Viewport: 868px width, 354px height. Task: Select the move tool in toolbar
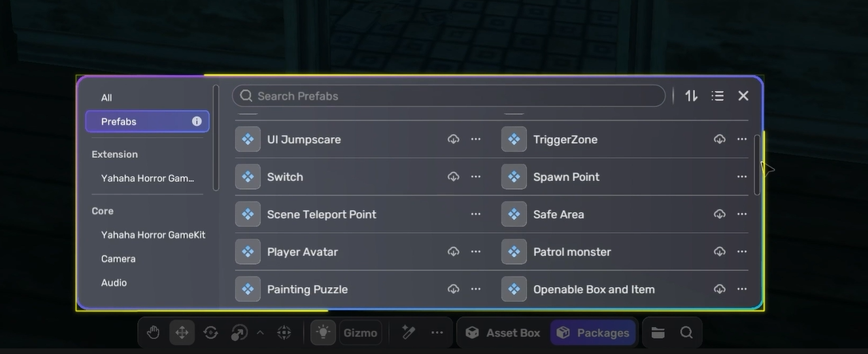tap(182, 332)
